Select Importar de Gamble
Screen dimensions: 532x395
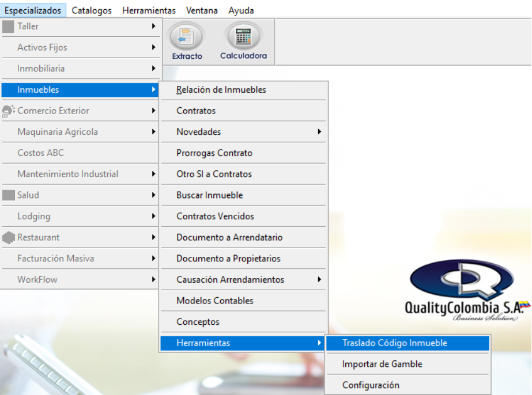click(408, 364)
